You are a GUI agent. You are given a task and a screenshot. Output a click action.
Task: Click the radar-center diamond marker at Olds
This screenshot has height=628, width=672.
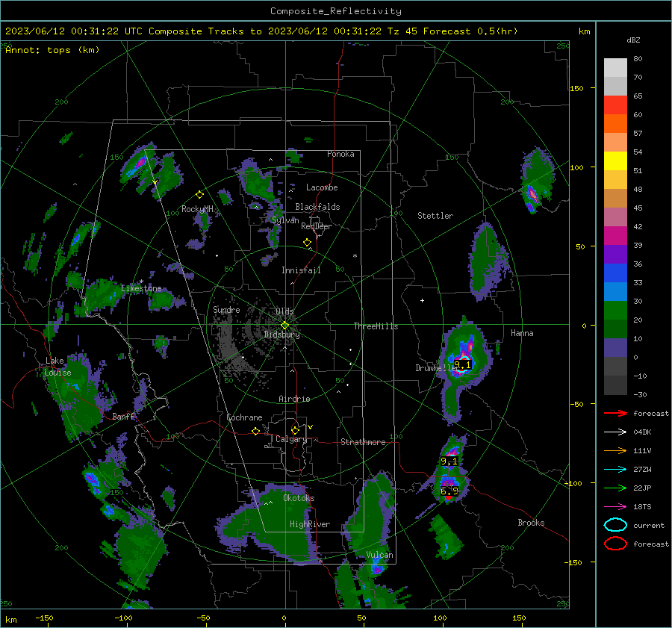point(284,326)
